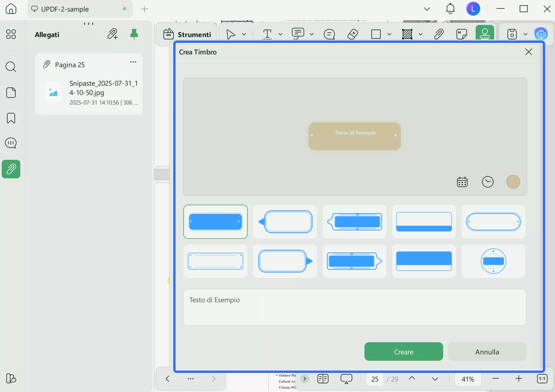Screen dimensions: 555x392
Task: Expand the text tool dropdown arrow
Action: [280, 34]
